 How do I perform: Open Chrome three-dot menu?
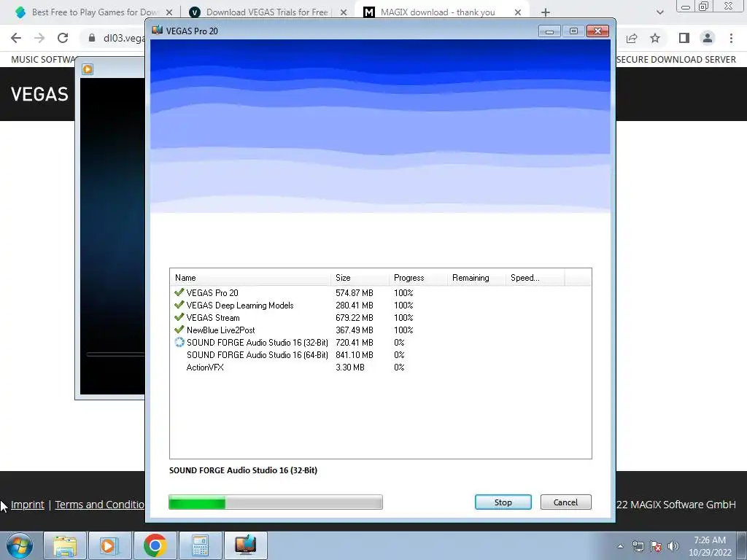coord(731,38)
